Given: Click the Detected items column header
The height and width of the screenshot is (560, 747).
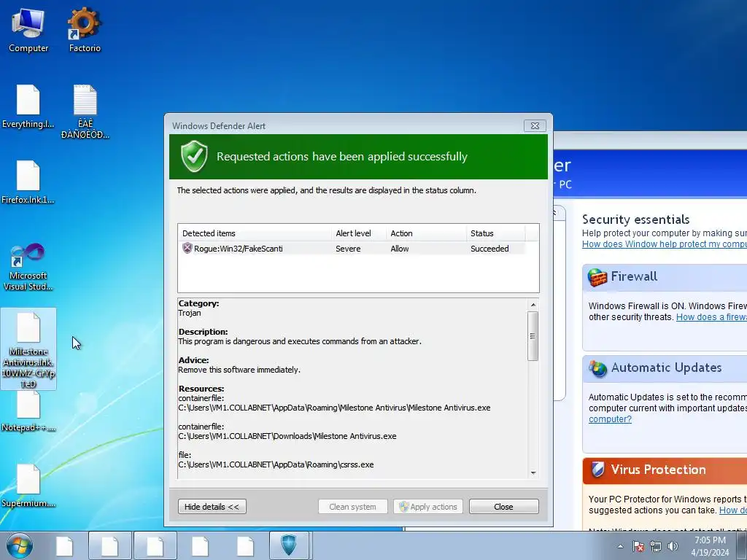Looking at the screenshot, I should [255, 233].
